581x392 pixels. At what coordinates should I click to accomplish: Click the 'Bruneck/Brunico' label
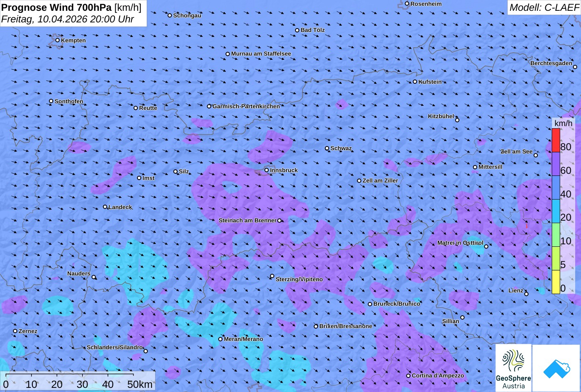[397, 304]
